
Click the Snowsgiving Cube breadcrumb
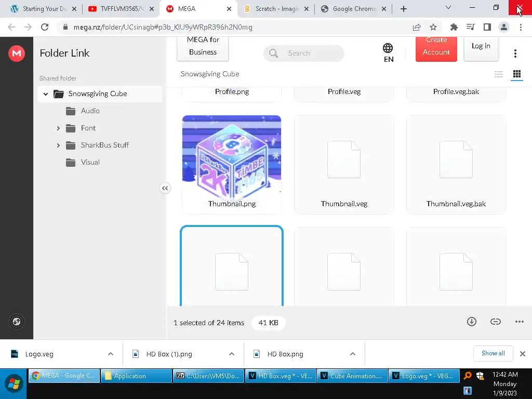point(210,74)
